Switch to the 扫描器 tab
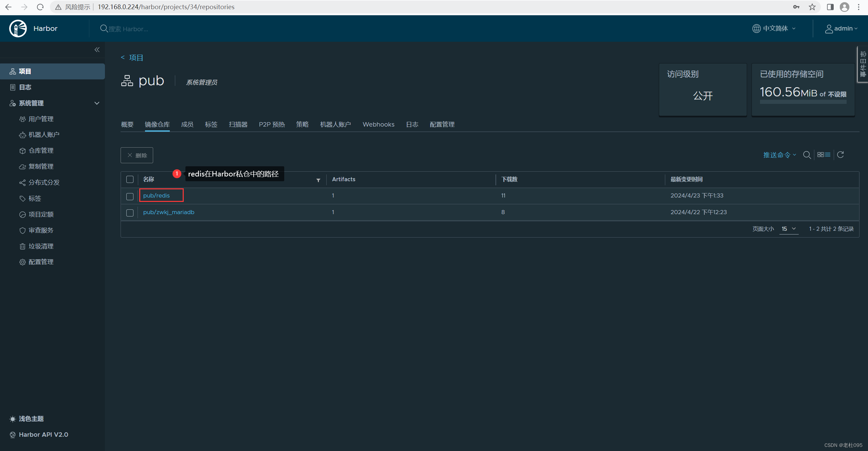 coord(238,125)
